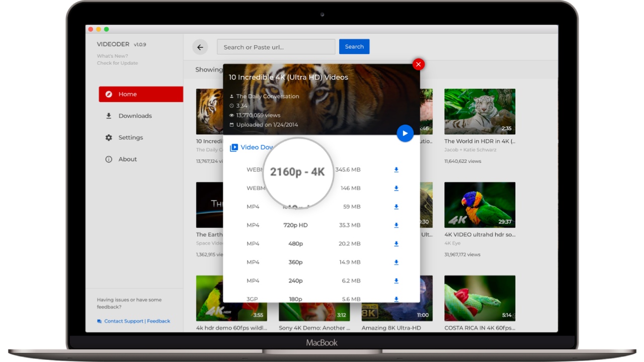Image resolution: width=644 pixels, height=362 pixels.
Task: Click Jacob + Katie Schwarz channel name
Action: tap(470, 150)
